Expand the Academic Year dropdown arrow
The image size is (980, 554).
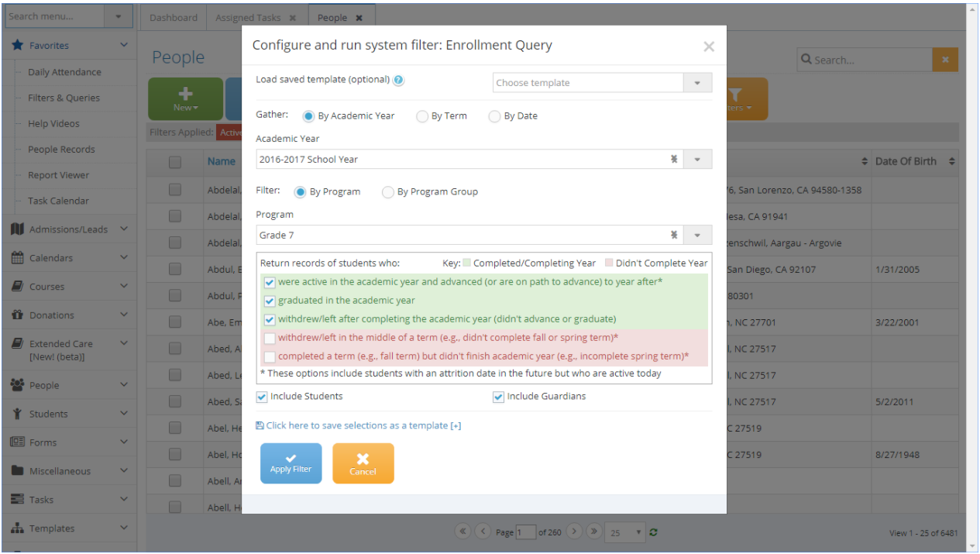(697, 159)
